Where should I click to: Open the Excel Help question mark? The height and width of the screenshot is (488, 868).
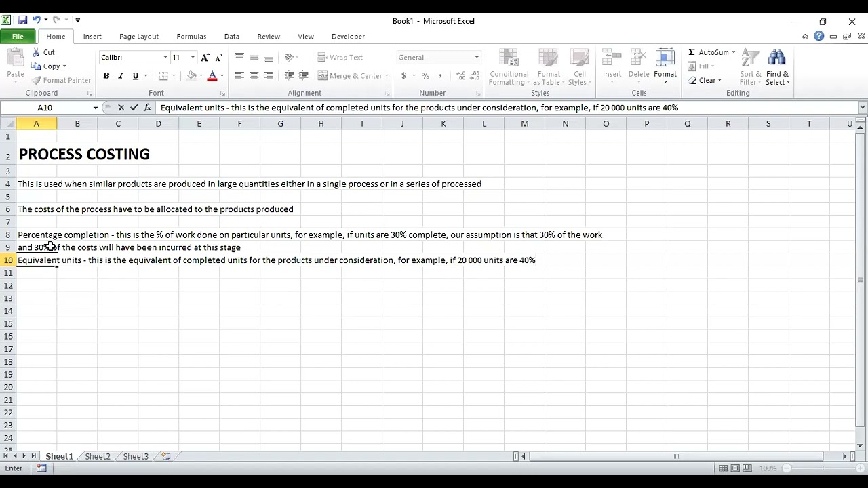click(x=819, y=37)
